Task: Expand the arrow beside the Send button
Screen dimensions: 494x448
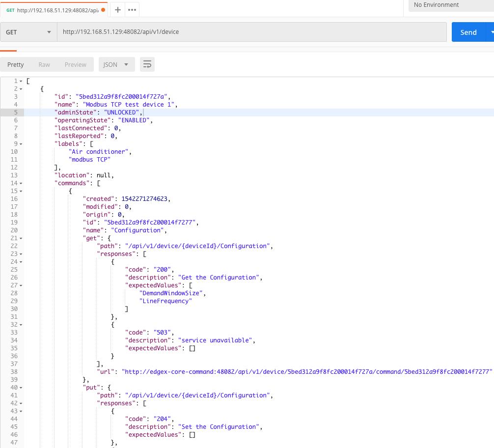Action: tap(491, 32)
